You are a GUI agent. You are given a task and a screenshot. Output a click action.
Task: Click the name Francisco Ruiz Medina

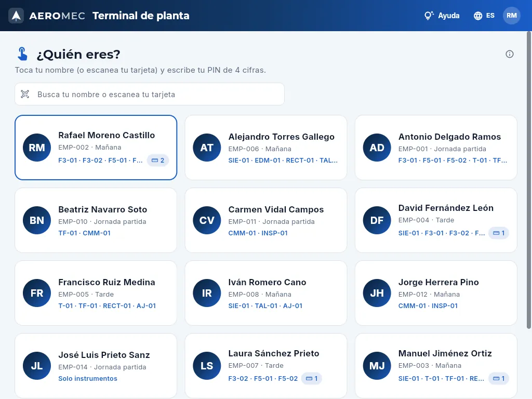(x=107, y=282)
